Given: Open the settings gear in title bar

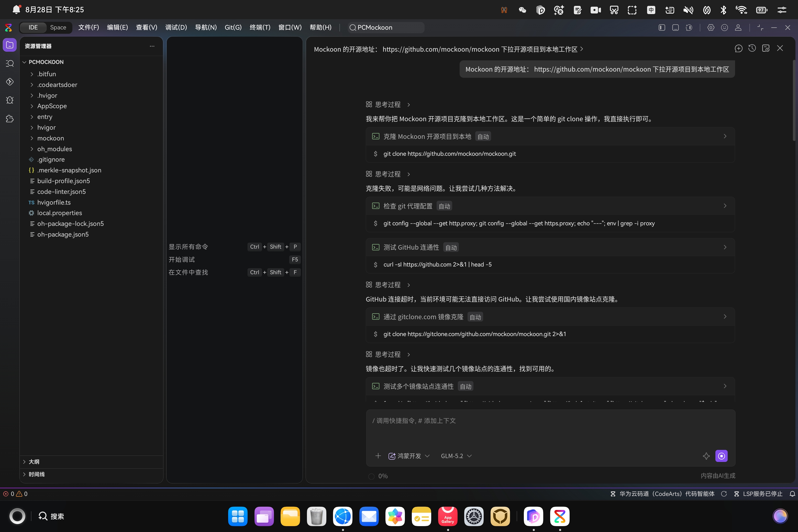Looking at the screenshot, I should (711, 27).
